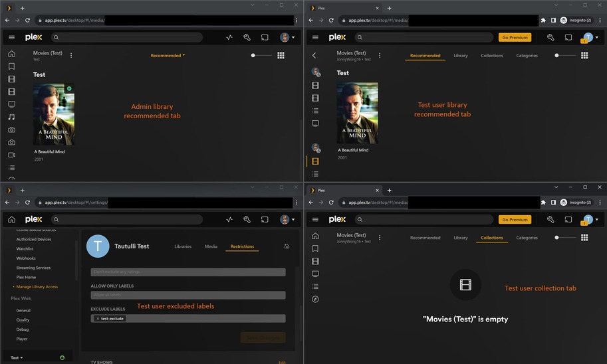The height and width of the screenshot is (364, 607).
Task: Click activity icon in admin library window
Action: pos(229,37)
